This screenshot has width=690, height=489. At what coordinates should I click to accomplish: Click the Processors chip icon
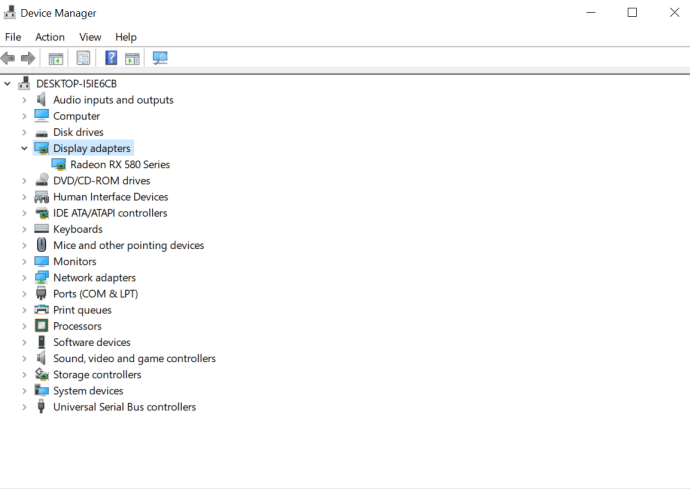click(41, 326)
